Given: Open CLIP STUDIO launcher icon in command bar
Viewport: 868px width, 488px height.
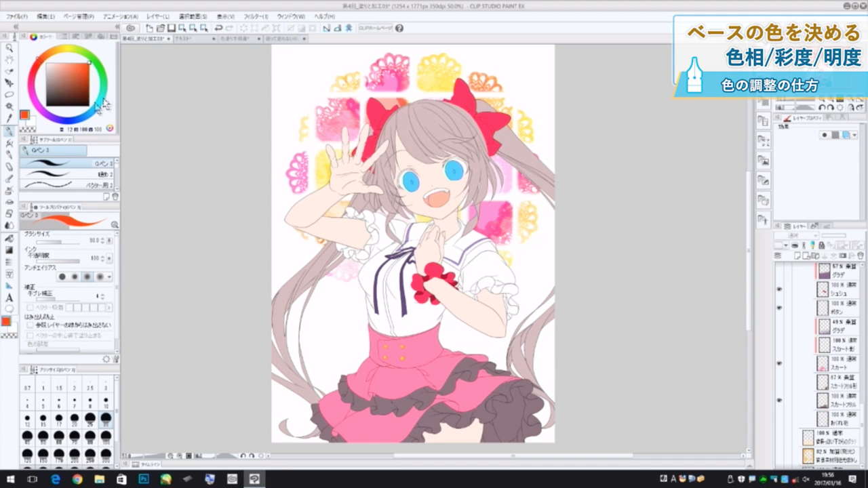Looking at the screenshot, I should (x=131, y=28).
